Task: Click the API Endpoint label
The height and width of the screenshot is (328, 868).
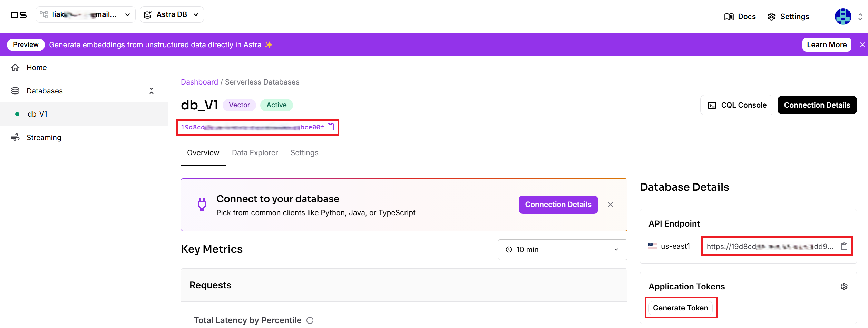Action: pos(674,224)
